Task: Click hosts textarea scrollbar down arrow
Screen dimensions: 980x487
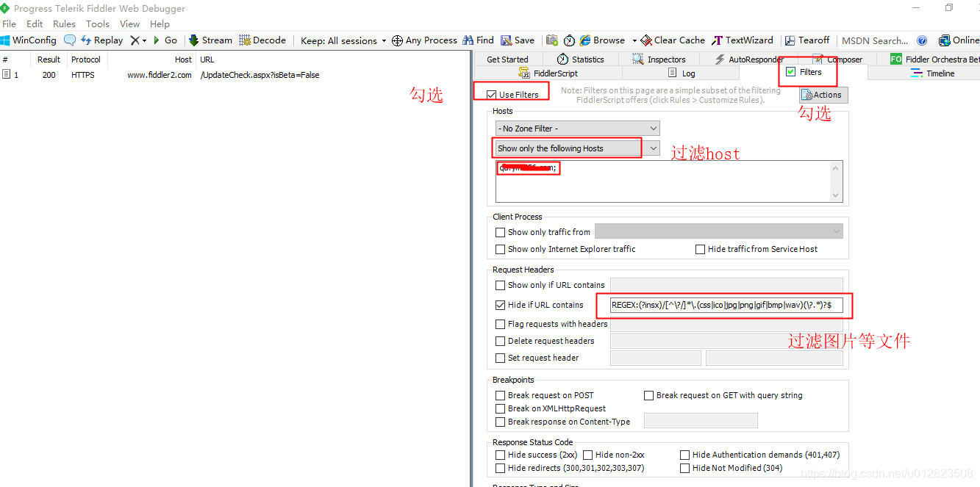Action: click(x=836, y=195)
